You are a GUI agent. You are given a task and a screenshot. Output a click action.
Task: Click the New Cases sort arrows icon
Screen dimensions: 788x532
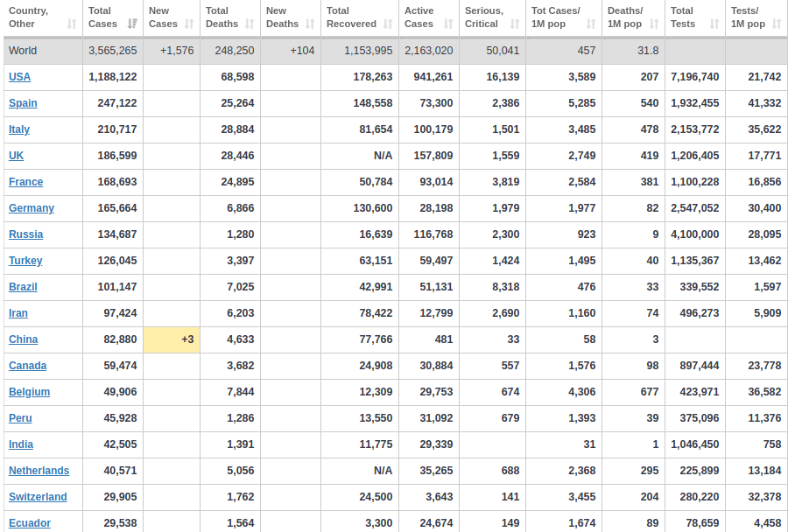click(x=189, y=24)
